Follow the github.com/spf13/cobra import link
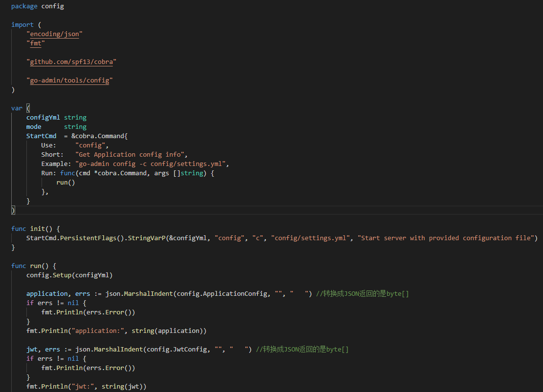Screen dimensions: 543x392 (x=71, y=62)
